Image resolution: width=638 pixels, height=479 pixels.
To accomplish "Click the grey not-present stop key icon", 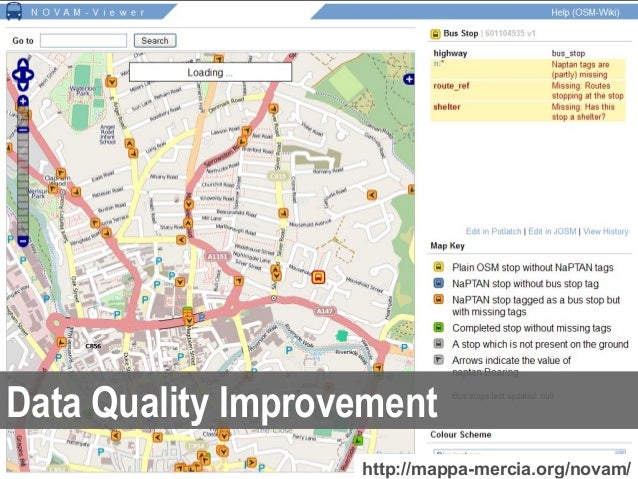I will pos(438,344).
